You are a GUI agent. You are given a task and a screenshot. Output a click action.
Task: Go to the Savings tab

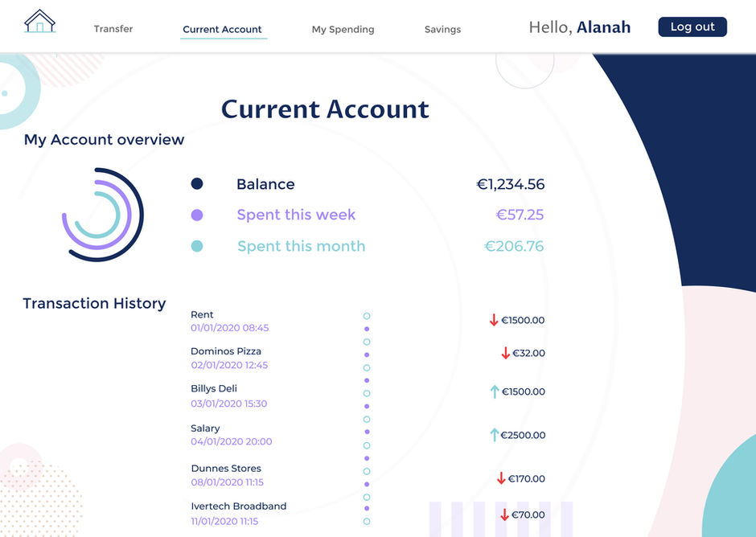tap(442, 30)
